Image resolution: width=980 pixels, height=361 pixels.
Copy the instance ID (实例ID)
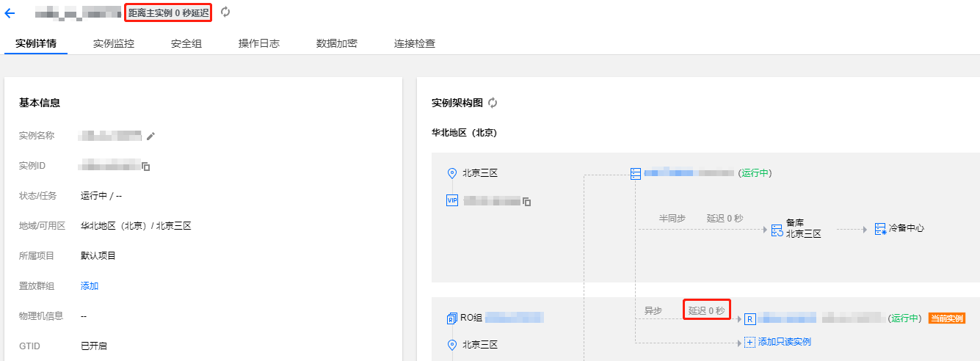146,167
